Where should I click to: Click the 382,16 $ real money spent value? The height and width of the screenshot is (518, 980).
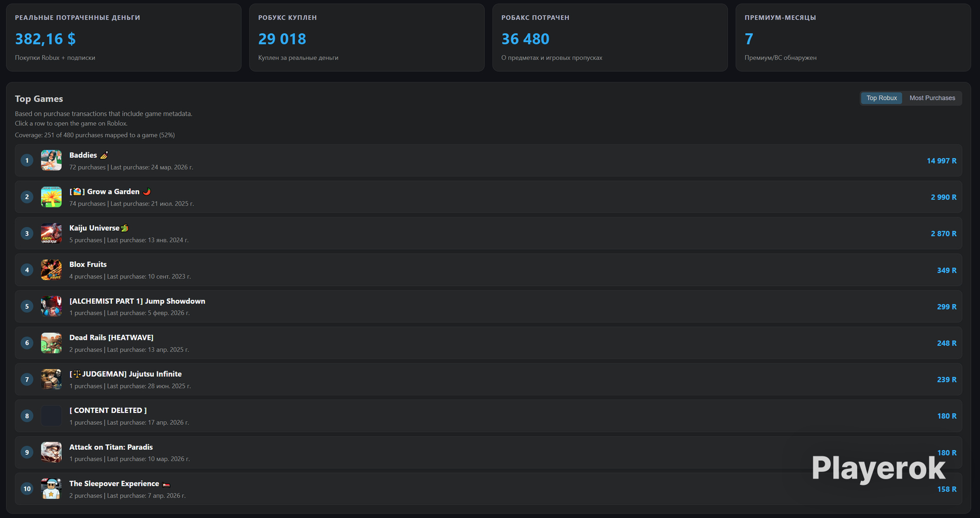pyautogui.click(x=45, y=39)
